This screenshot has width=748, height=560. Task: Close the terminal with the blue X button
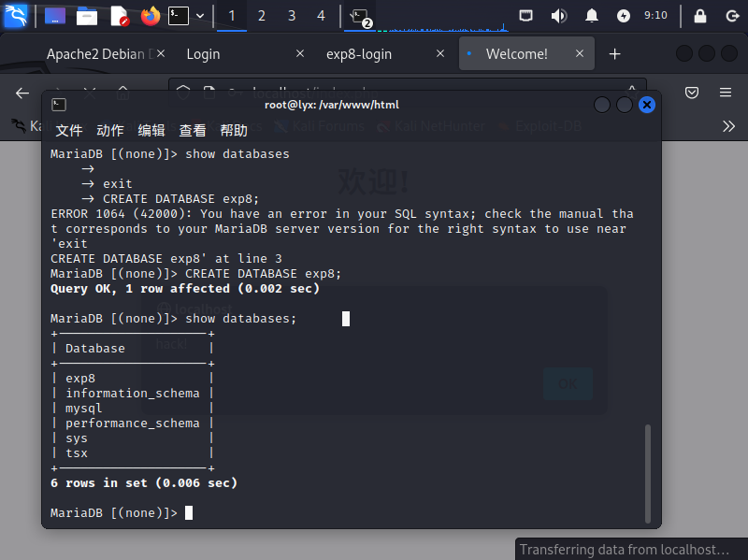(x=647, y=105)
